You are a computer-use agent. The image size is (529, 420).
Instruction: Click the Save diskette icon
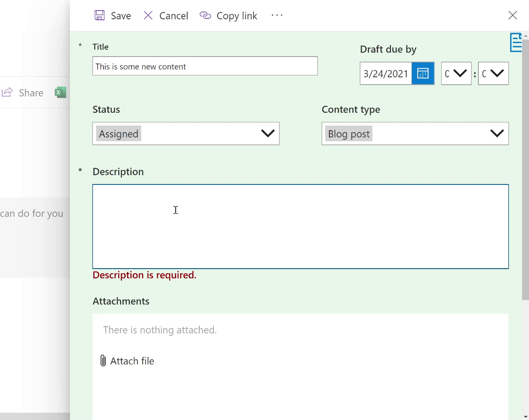[99, 15]
